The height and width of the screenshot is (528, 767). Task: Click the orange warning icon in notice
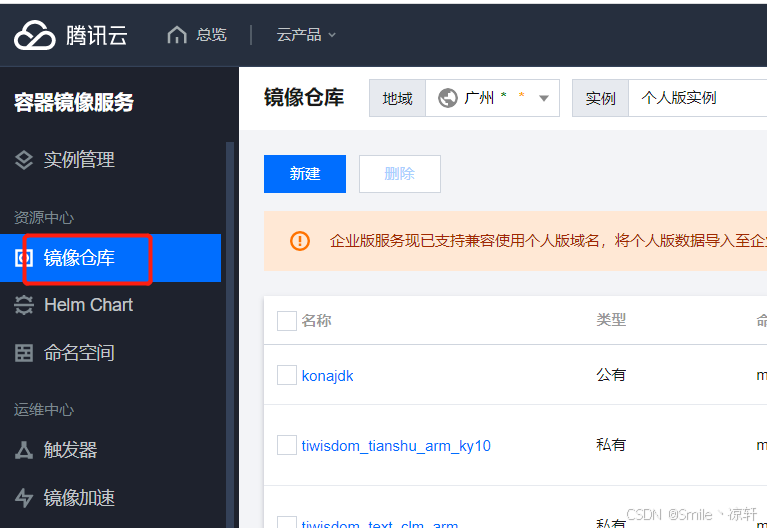coord(300,241)
